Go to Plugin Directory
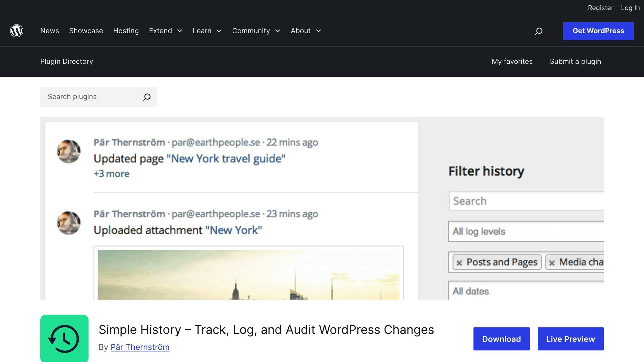 (67, 62)
